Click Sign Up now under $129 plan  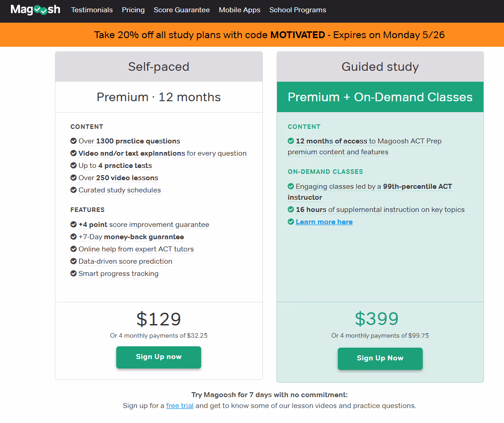point(159,357)
